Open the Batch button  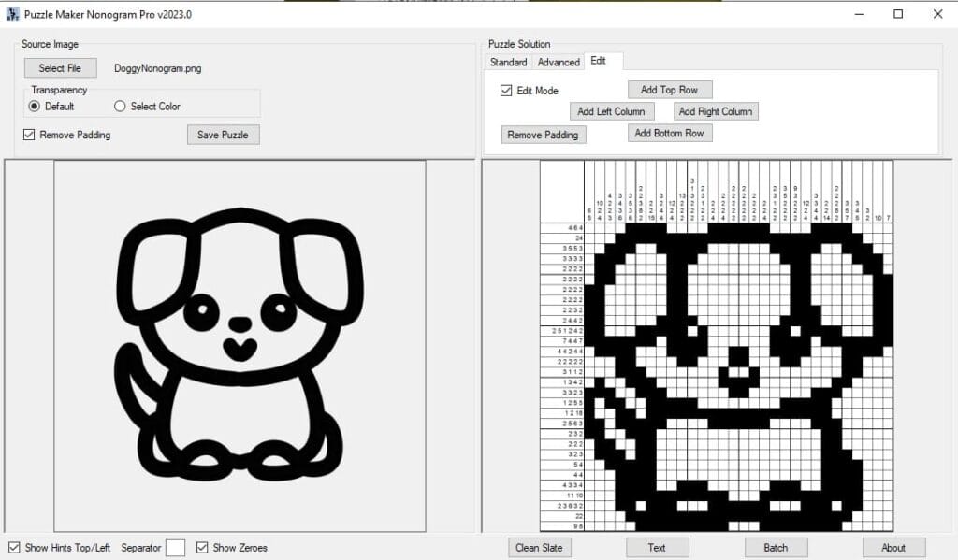tap(776, 547)
